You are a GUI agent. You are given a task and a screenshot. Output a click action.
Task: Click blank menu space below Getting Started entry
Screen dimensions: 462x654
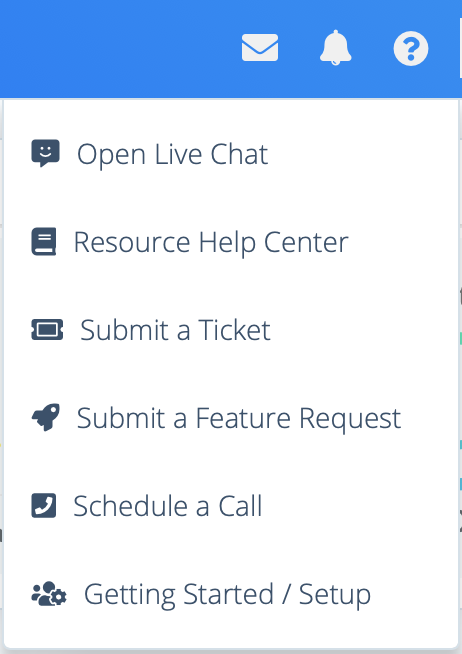click(231, 630)
